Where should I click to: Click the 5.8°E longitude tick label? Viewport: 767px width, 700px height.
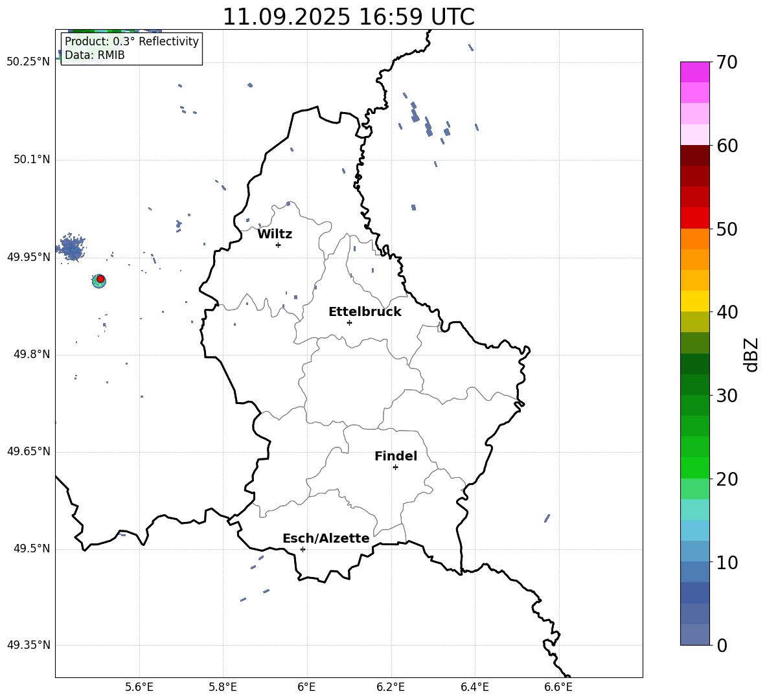[x=223, y=687]
